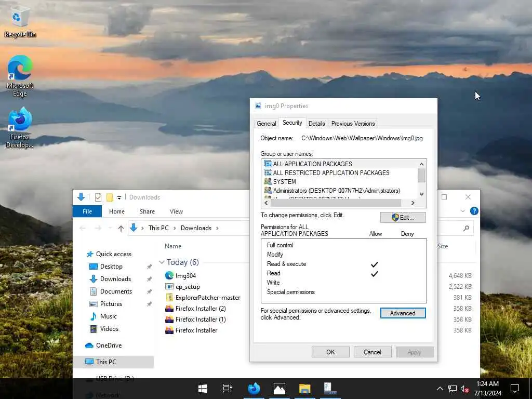
Task: Launch Microsoft Edge from the desktop
Action: [20, 76]
